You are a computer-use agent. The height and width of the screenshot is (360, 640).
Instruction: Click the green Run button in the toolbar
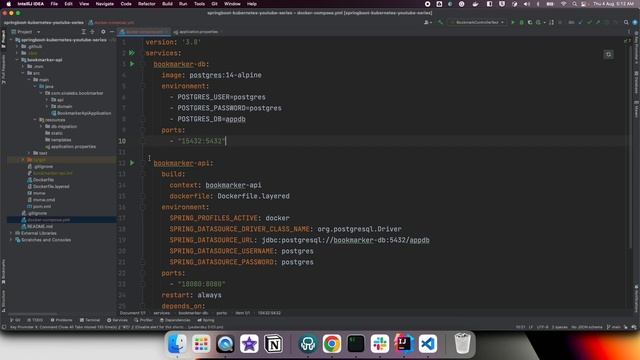click(513, 22)
